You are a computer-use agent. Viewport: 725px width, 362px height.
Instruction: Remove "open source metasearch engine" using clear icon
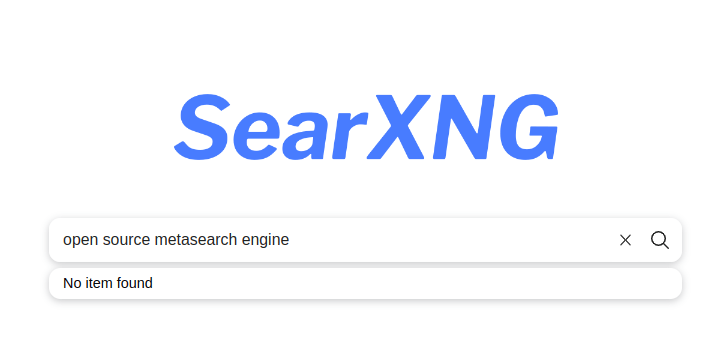(x=625, y=240)
